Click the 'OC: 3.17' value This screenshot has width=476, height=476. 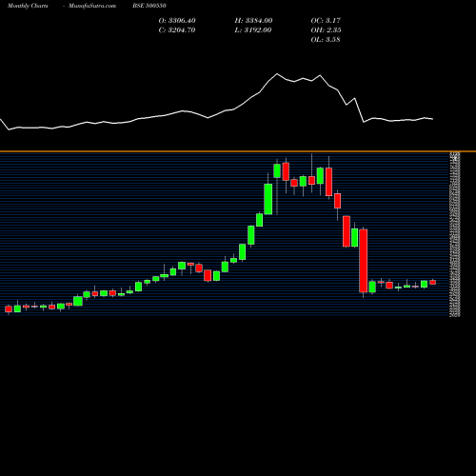pyautogui.click(x=326, y=21)
